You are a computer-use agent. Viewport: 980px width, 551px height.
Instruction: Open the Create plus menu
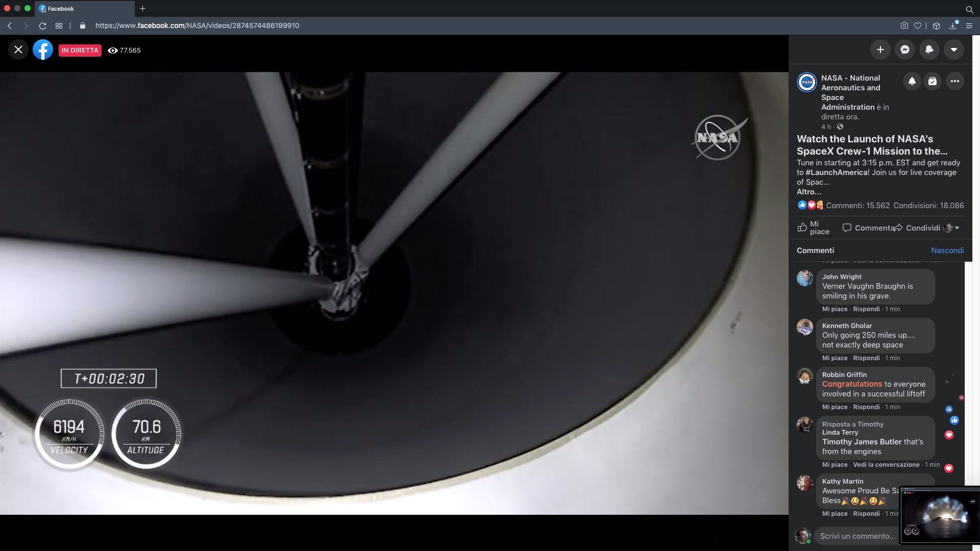point(880,49)
